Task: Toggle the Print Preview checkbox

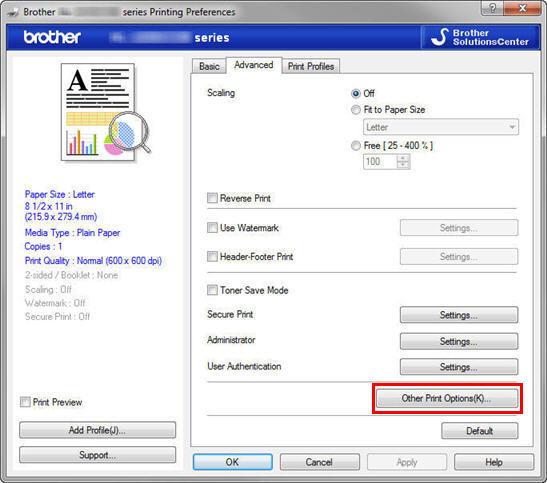Action: point(25,402)
